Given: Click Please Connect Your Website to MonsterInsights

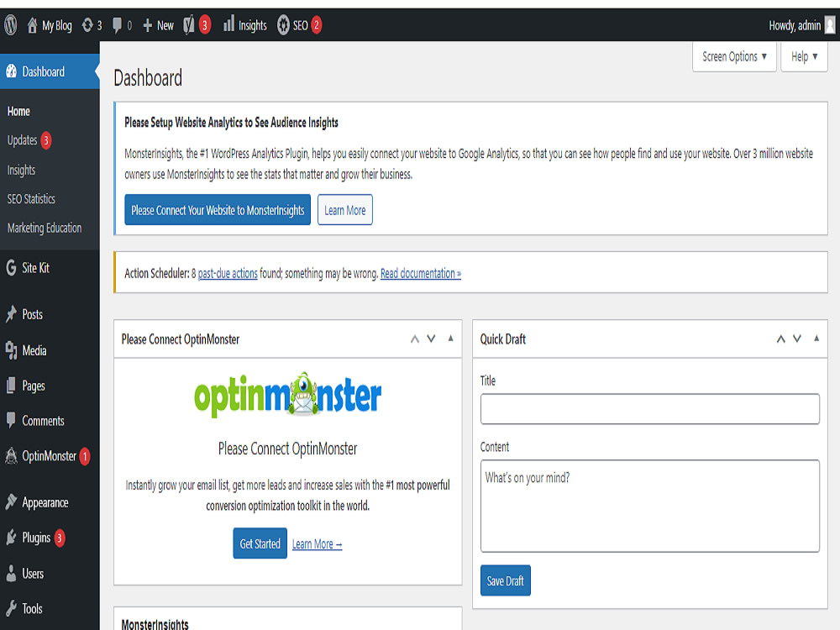Looking at the screenshot, I should [x=218, y=210].
